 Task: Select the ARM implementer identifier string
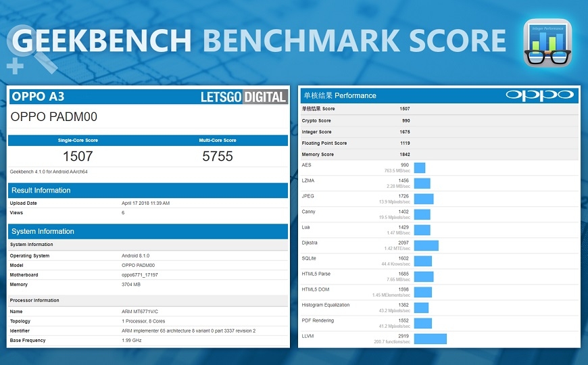pyautogui.click(x=189, y=331)
